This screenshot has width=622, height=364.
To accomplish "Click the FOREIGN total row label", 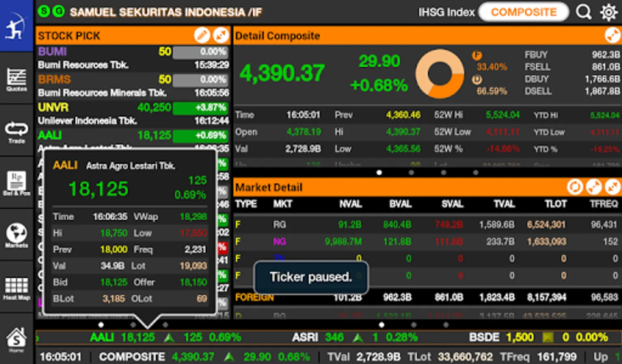I will (x=254, y=298).
